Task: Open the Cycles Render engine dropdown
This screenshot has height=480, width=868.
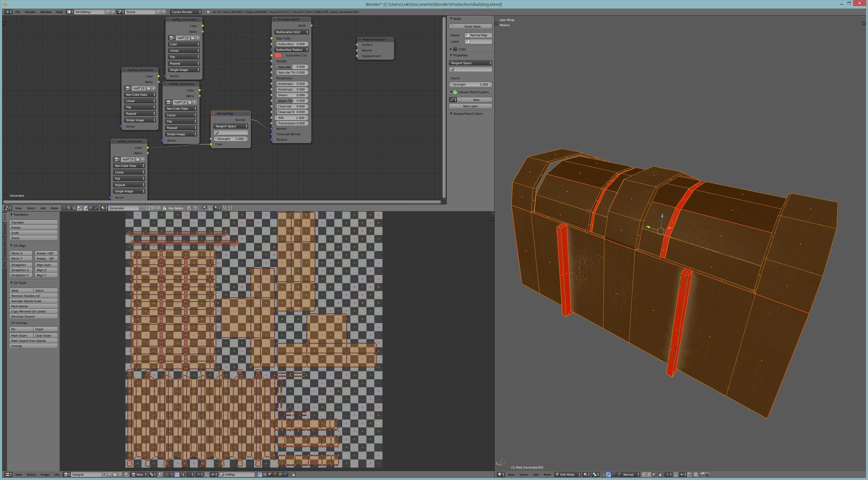Action: pos(186,12)
